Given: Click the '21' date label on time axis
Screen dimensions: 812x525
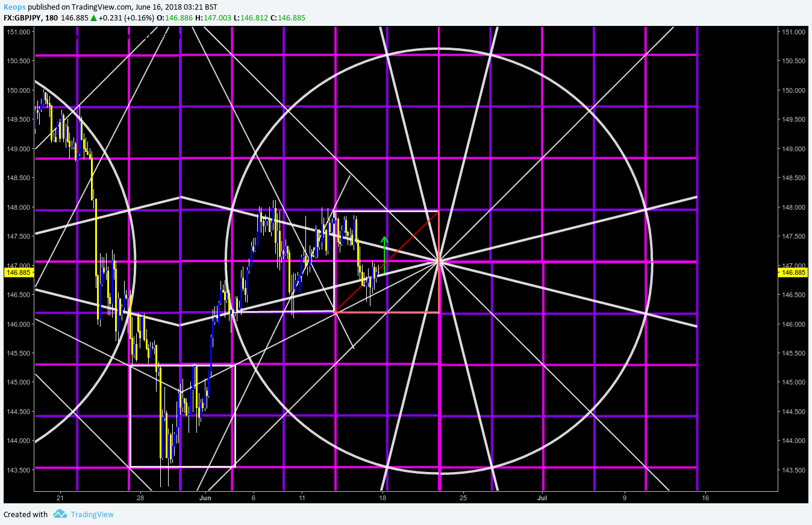Looking at the screenshot, I should pos(60,497).
